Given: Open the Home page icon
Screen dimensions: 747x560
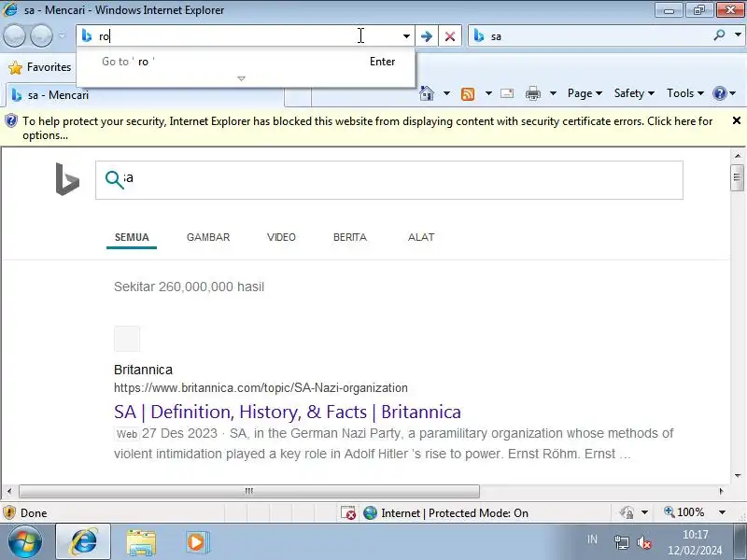Looking at the screenshot, I should [x=427, y=92].
